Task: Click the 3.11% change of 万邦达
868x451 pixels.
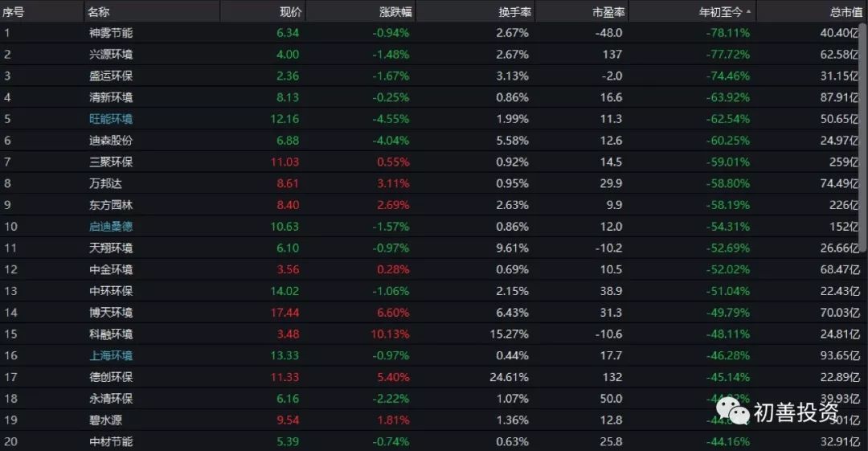Action: click(x=393, y=183)
